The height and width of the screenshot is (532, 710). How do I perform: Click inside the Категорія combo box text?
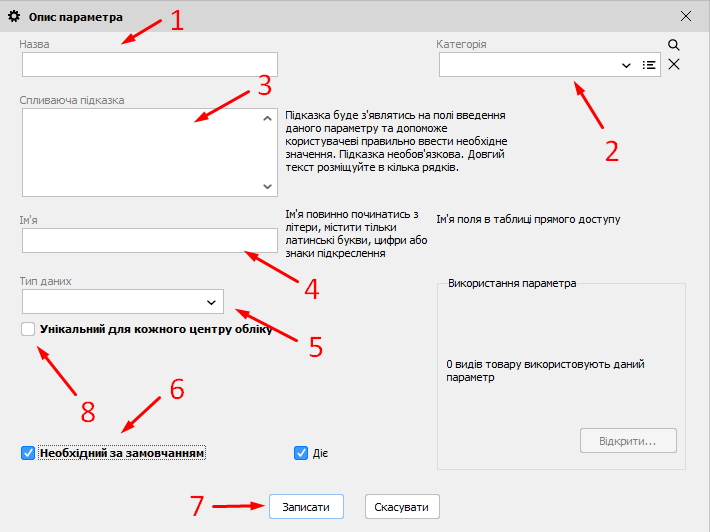pos(525,65)
